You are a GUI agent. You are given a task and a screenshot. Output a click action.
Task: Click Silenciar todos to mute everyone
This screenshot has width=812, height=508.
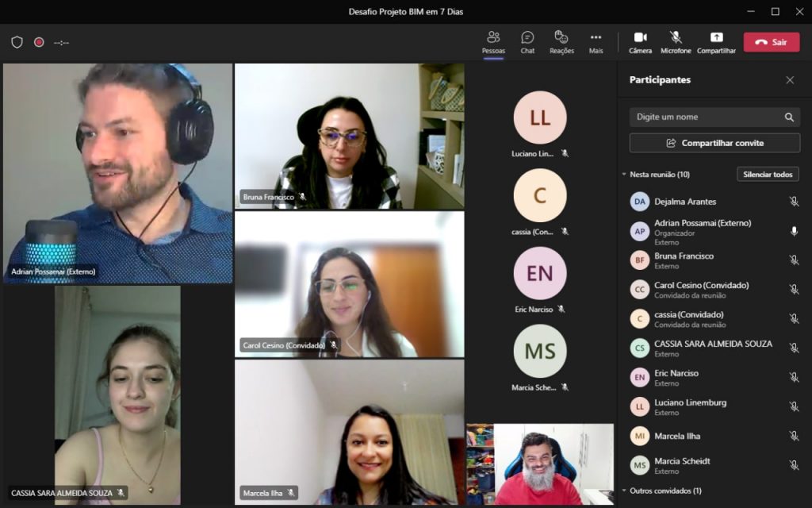pos(768,174)
